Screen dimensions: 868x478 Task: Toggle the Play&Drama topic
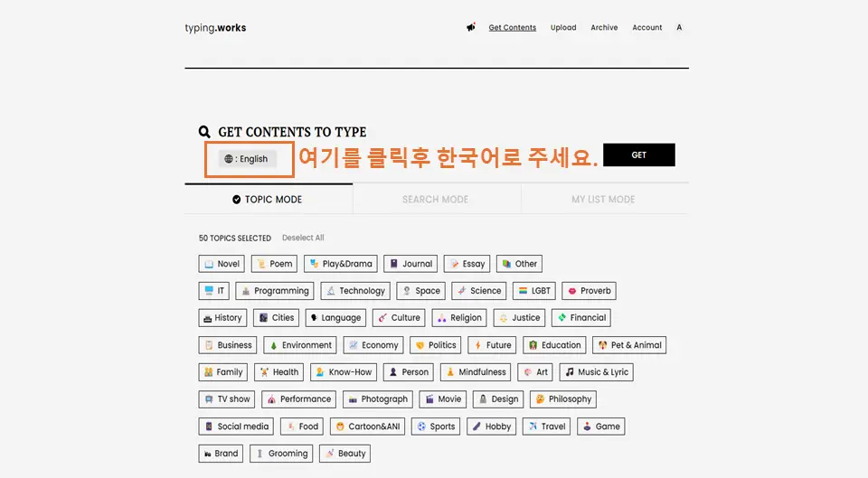pyautogui.click(x=341, y=264)
